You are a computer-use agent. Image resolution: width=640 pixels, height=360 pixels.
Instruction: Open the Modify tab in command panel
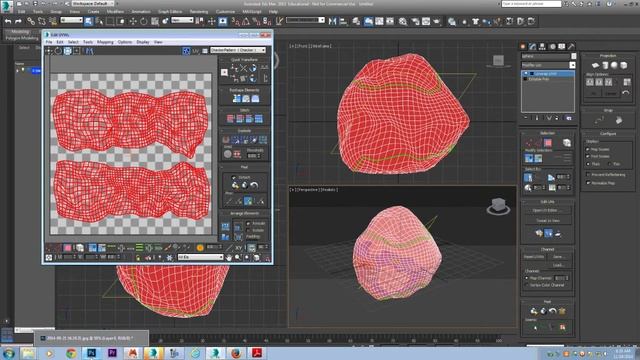[x=532, y=47]
